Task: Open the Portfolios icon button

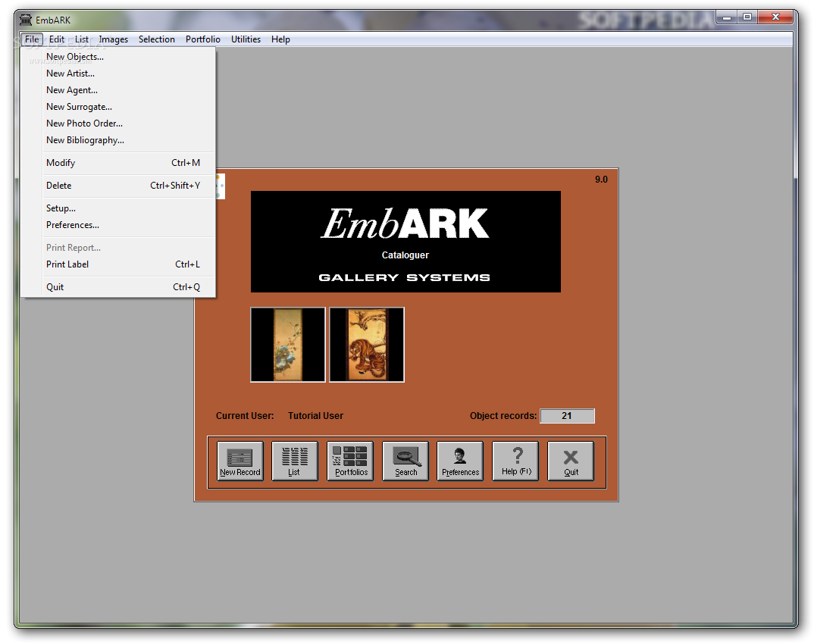Action: coord(350,461)
